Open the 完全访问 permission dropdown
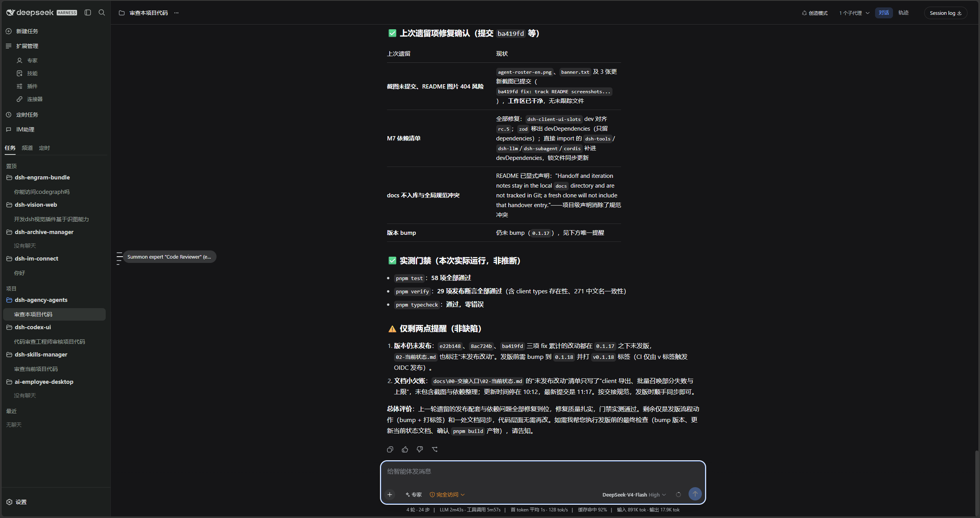The width and height of the screenshot is (980, 518). pyautogui.click(x=447, y=495)
